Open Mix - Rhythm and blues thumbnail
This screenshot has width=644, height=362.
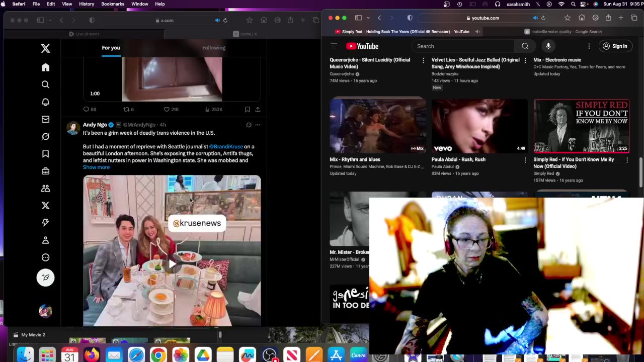click(378, 126)
